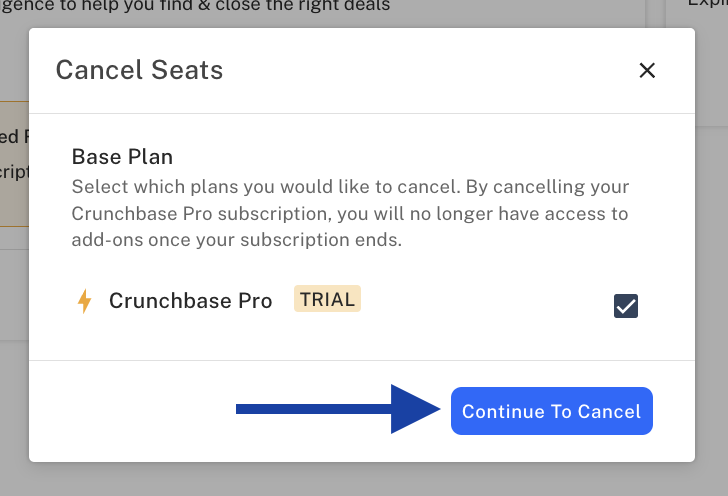Uncheck the Crunchbase Pro plan checkbox
This screenshot has height=496, width=728.
(x=625, y=306)
